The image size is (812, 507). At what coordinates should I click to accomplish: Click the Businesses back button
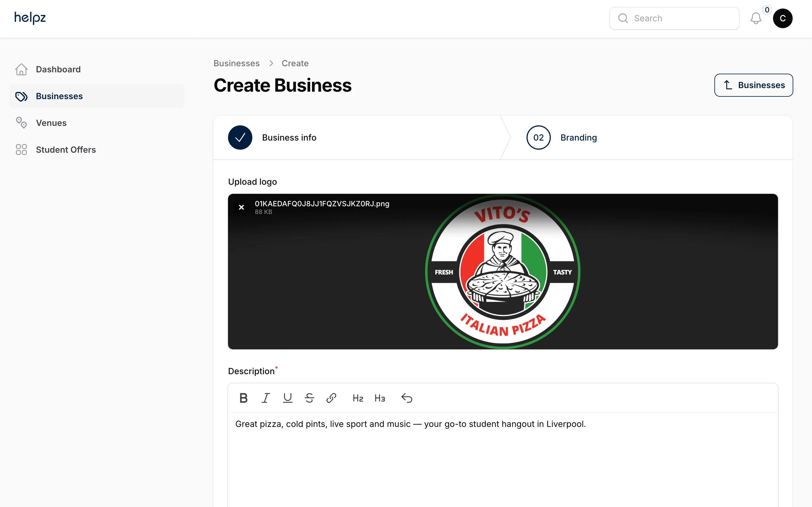(754, 85)
